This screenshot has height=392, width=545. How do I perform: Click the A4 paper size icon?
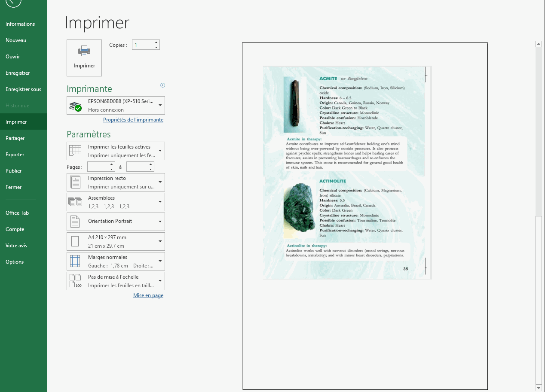pyautogui.click(x=75, y=241)
